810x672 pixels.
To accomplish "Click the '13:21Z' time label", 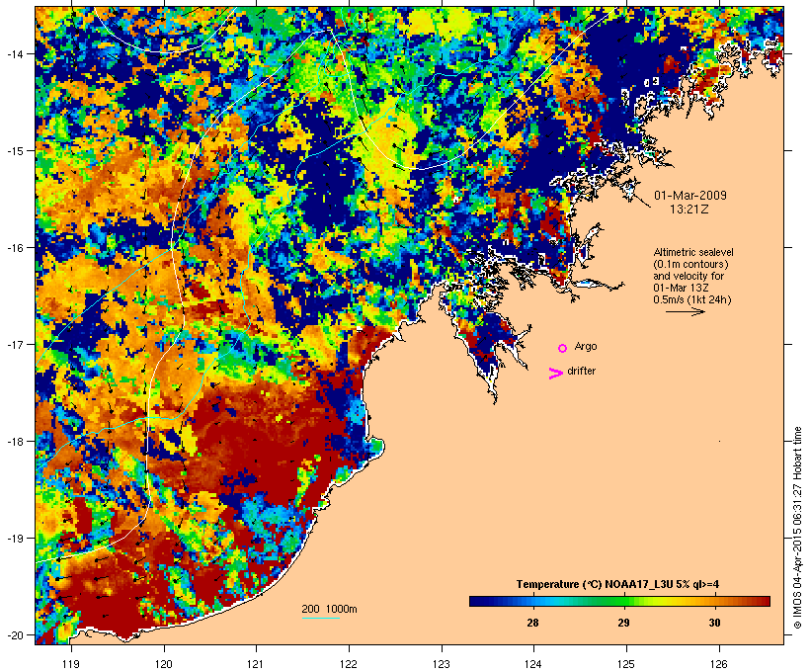I will click(x=689, y=210).
